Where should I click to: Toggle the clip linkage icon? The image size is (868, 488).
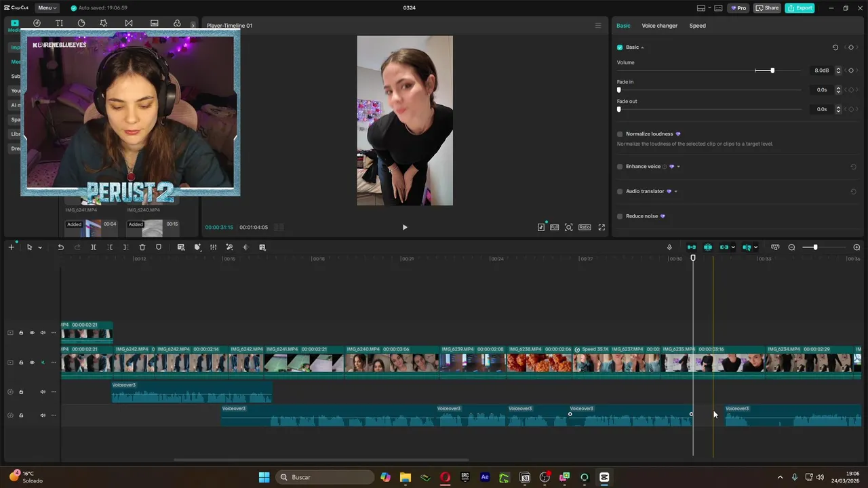pyautogui.click(x=724, y=247)
